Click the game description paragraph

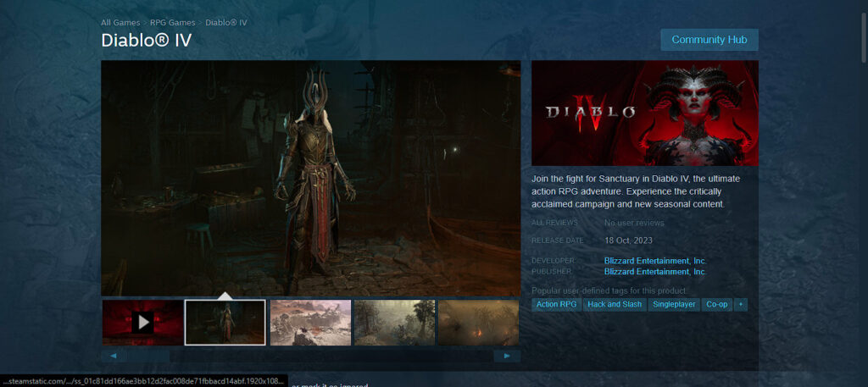pos(636,192)
